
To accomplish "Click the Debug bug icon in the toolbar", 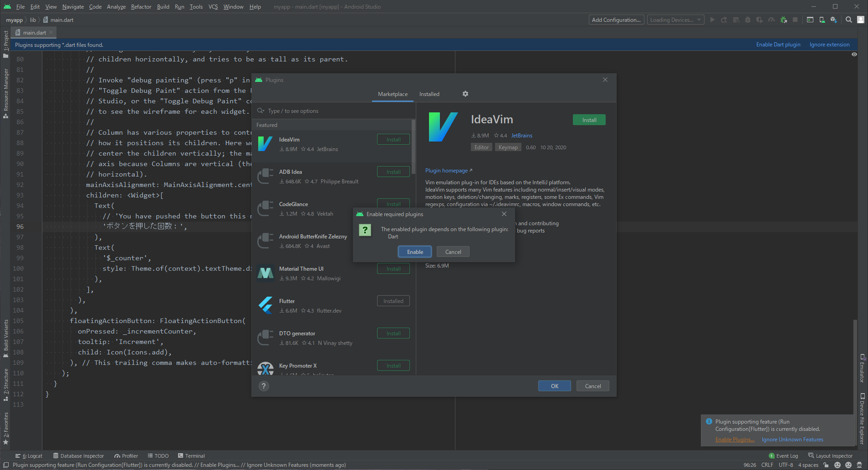I will [x=748, y=20].
